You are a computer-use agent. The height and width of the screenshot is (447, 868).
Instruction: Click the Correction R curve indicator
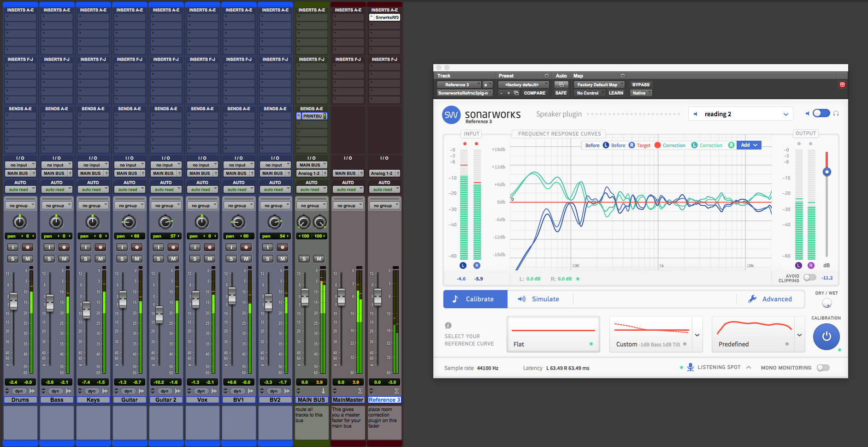click(x=731, y=145)
